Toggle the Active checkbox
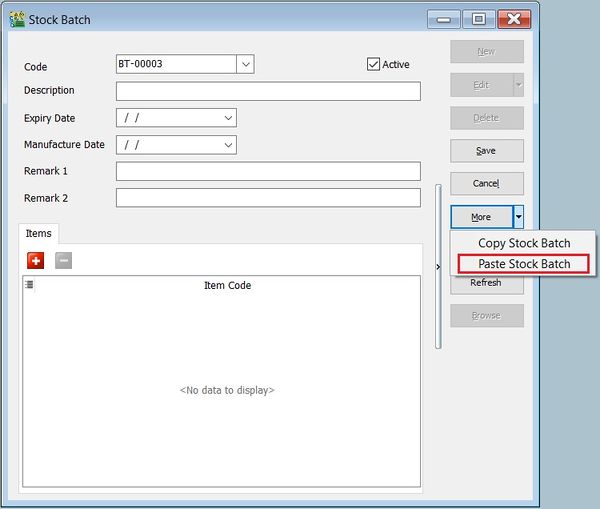Image resolution: width=600 pixels, height=509 pixels. click(375, 64)
